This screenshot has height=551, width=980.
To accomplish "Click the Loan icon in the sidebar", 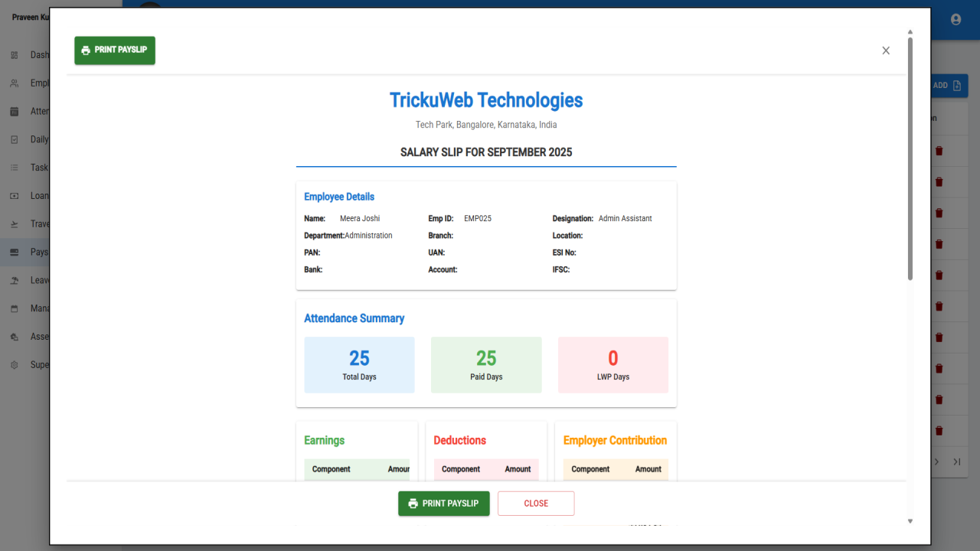I will click(14, 196).
